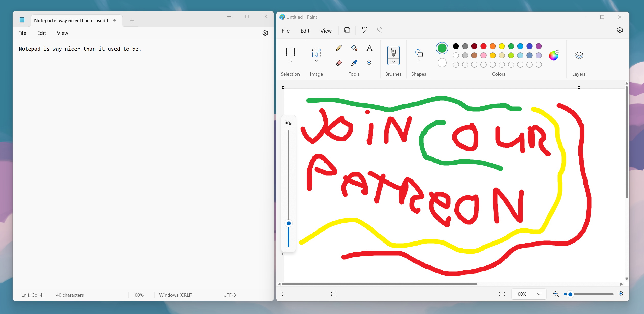The width and height of the screenshot is (644, 314).
Task: Undo the last Paint stroke
Action: (x=365, y=30)
